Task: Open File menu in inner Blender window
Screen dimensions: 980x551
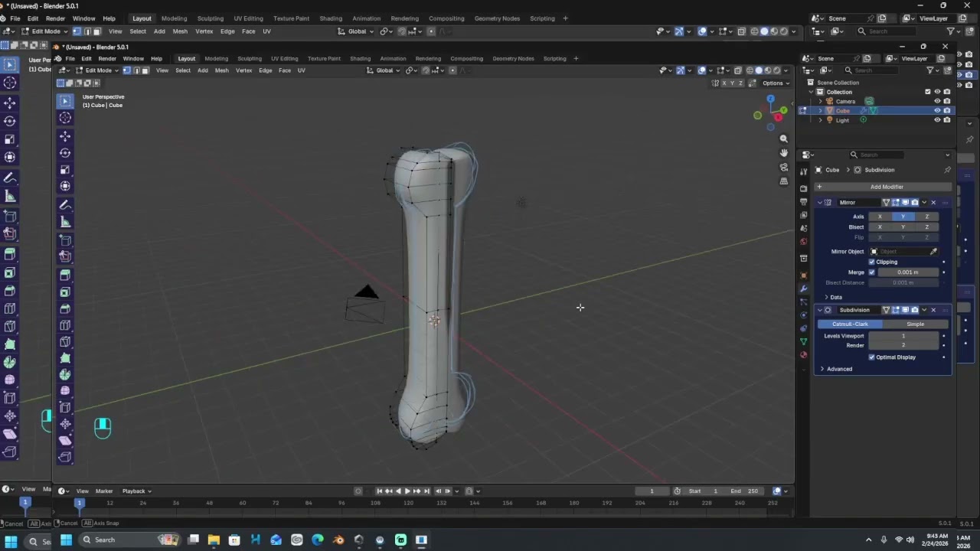Action: click(70, 59)
